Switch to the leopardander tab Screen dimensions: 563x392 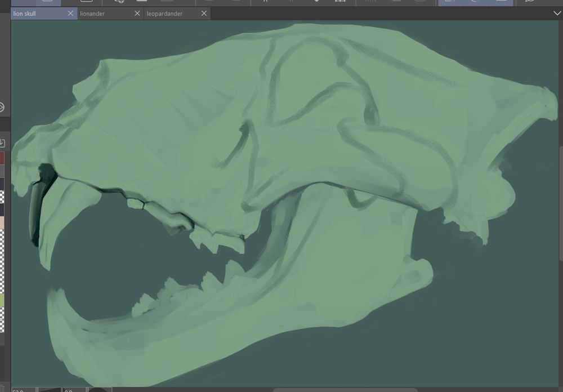(166, 14)
